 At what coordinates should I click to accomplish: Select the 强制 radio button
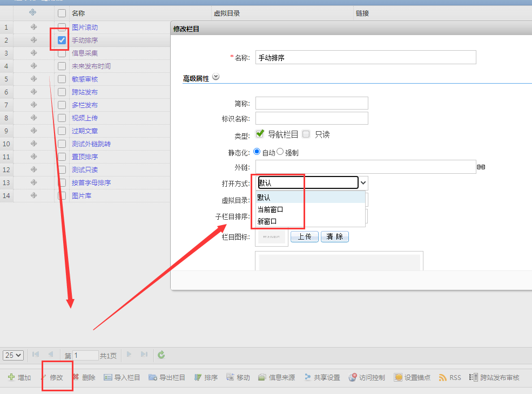click(x=280, y=152)
